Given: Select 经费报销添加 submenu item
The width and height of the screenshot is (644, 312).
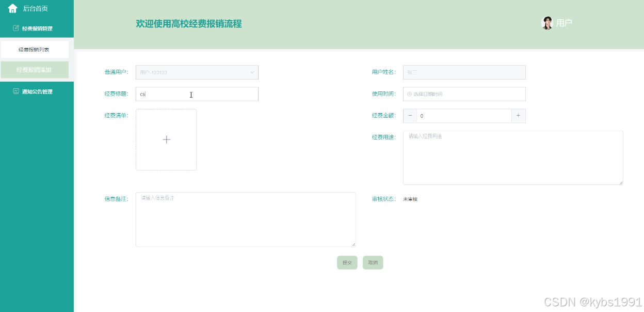Looking at the screenshot, I should pos(35,70).
